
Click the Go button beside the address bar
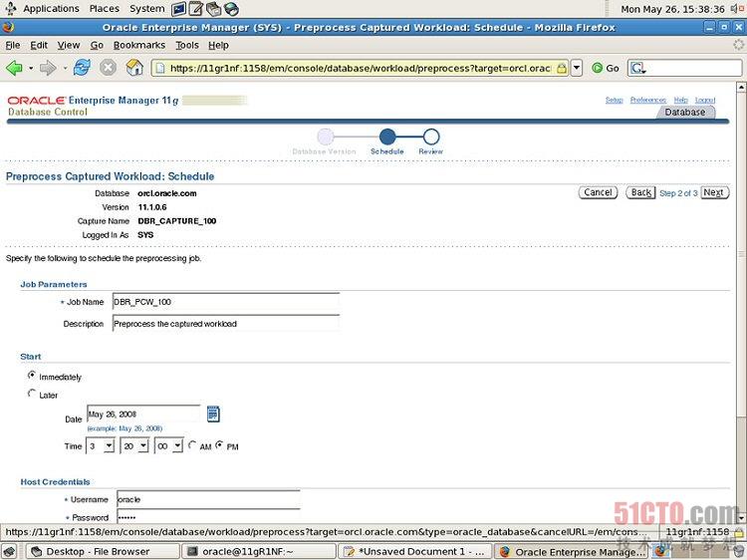click(606, 68)
